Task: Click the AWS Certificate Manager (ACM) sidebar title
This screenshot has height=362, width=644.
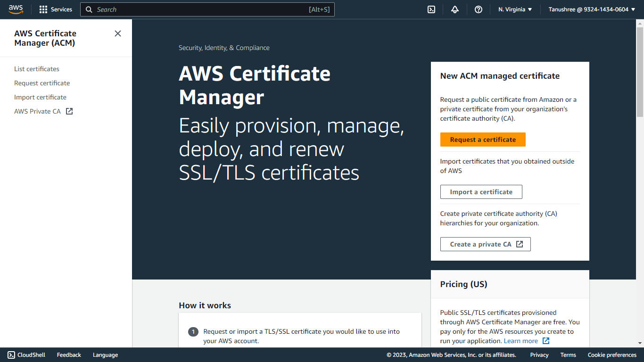Action: tap(45, 38)
